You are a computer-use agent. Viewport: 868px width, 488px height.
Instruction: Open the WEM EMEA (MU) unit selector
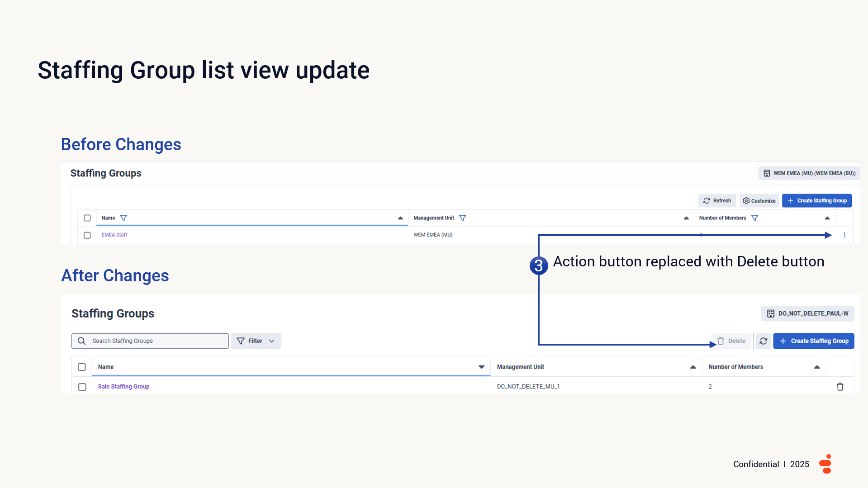click(x=809, y=173)
